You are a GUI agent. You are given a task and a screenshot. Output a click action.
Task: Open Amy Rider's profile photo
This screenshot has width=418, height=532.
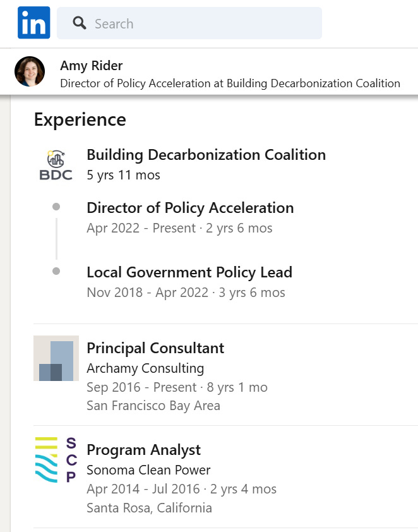tap(30, 71)
